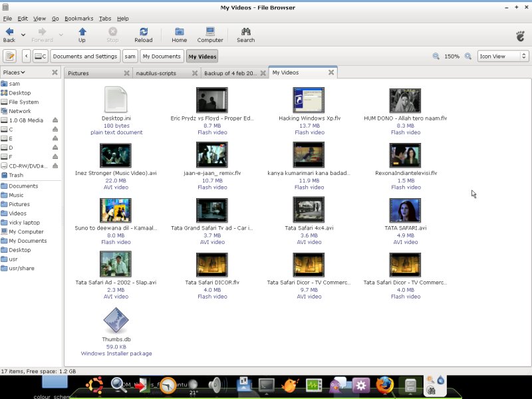Image resolution: width=532 pixels, height=399 pixels.
Task: Jump to drive C in path bar
Action: pos(41,57)
